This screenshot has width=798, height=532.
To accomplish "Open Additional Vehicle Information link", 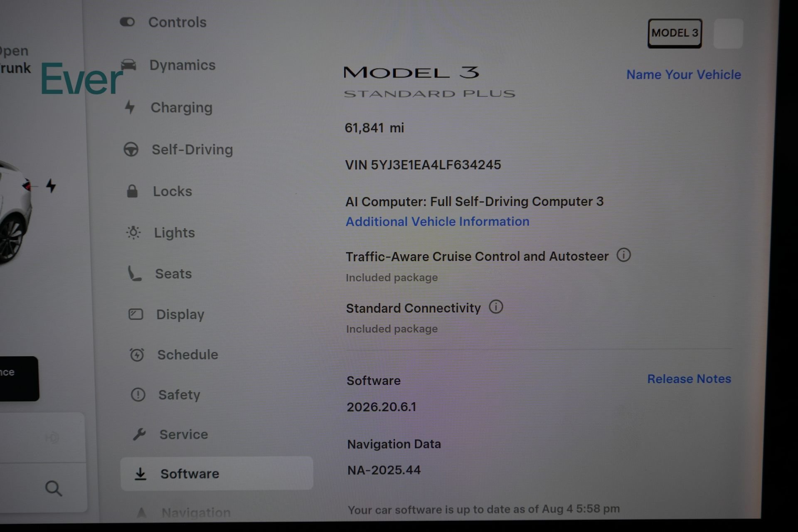I will [438, 222].
